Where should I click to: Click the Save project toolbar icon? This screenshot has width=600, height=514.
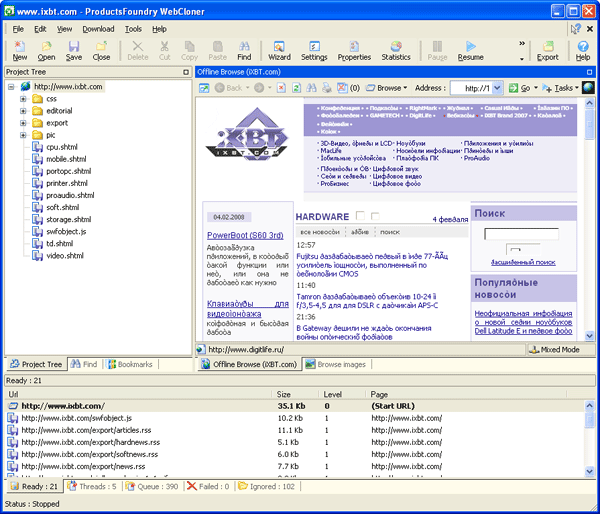coord(73,50)
